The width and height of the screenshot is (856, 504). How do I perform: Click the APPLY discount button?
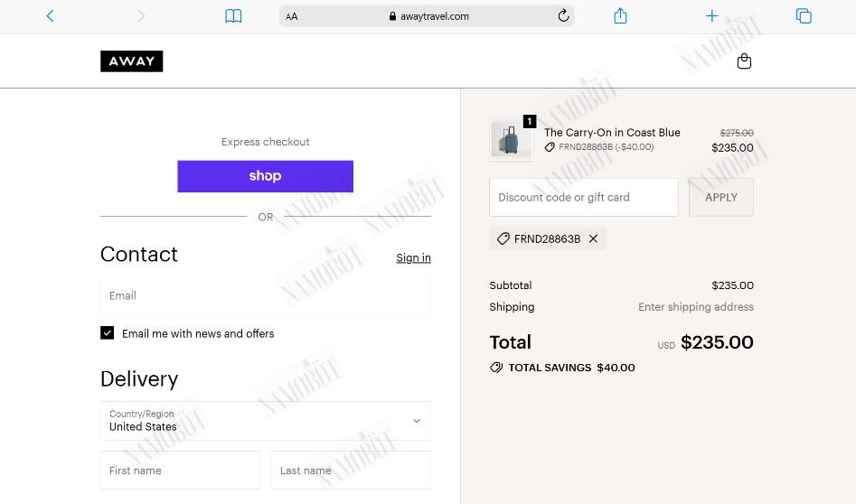(x=721, y=198)
